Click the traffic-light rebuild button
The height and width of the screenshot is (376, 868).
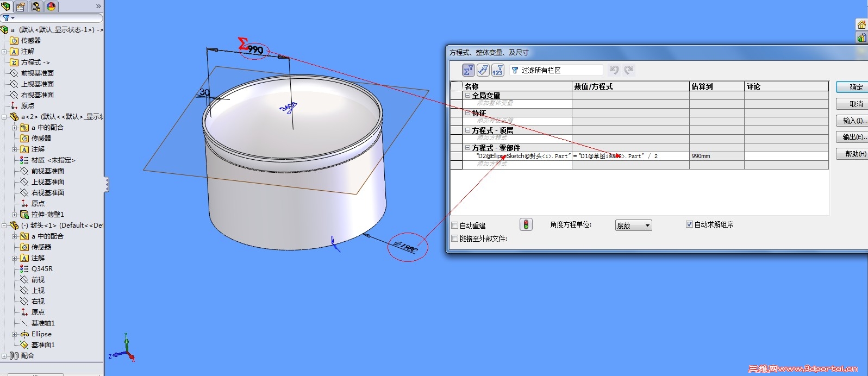click(526, 224)
